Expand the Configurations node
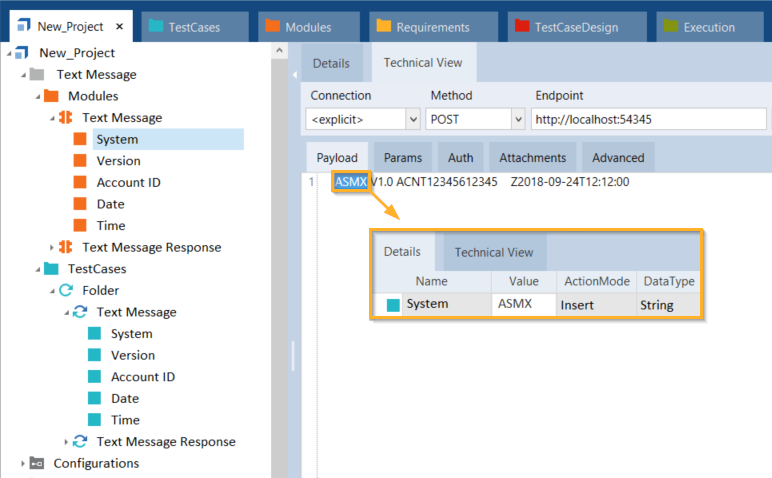Screen dimensions: 772x478 coord(23,463)
